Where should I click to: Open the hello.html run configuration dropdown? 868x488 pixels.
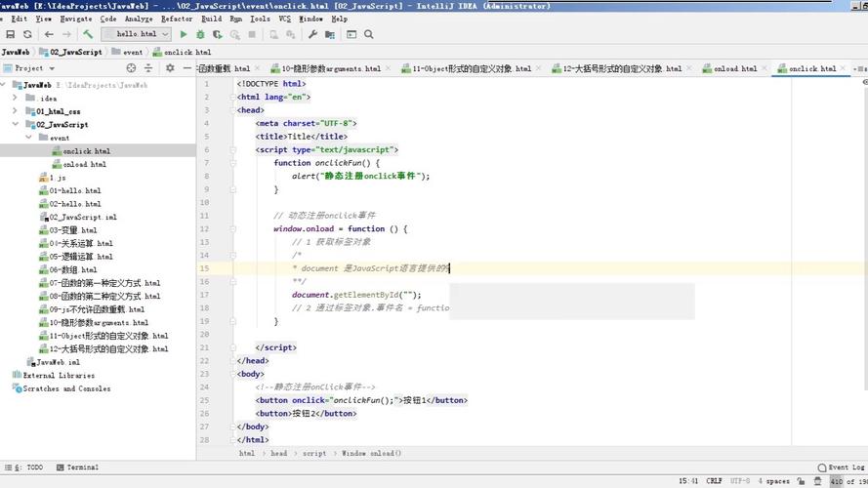coord(136,34)
